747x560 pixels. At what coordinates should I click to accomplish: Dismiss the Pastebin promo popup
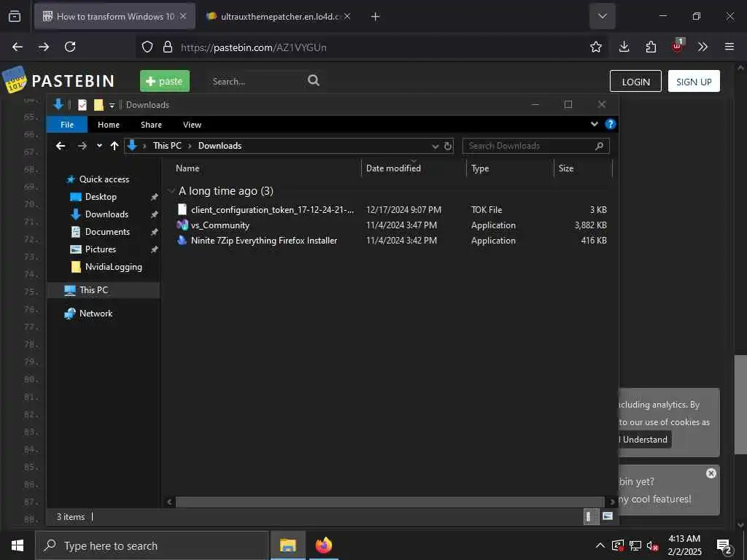pyautogui.click(x=711, y=473)
